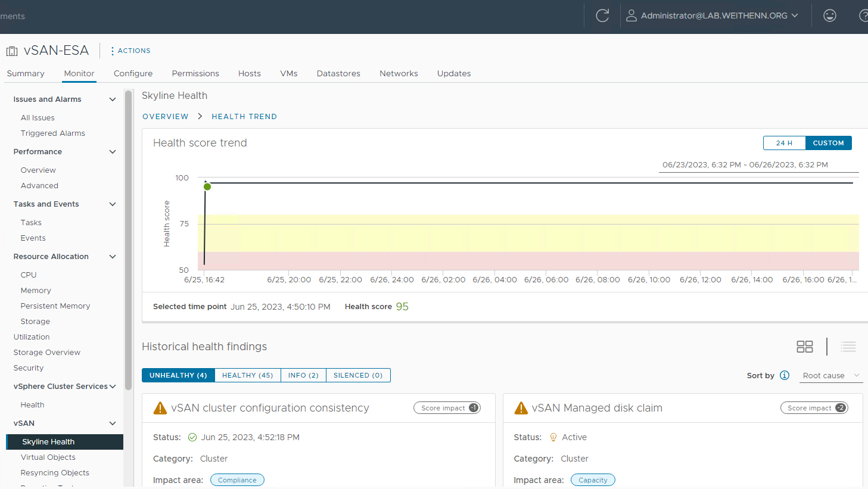
Task: Click Score impact badge for cluster configuration
Action: (x=447, y=408)
